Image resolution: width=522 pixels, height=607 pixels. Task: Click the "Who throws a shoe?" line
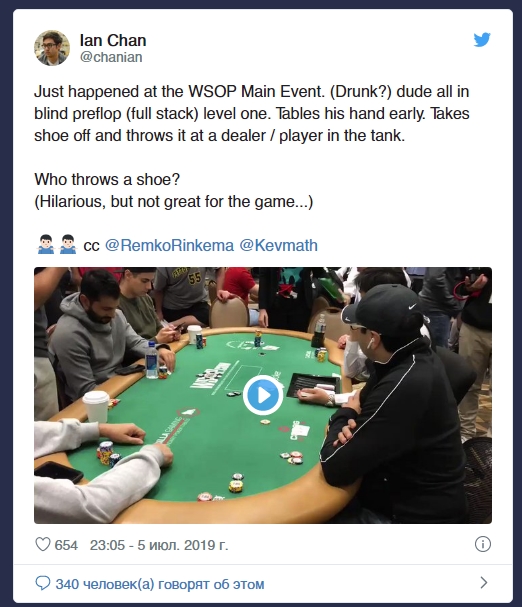[107, 180]
